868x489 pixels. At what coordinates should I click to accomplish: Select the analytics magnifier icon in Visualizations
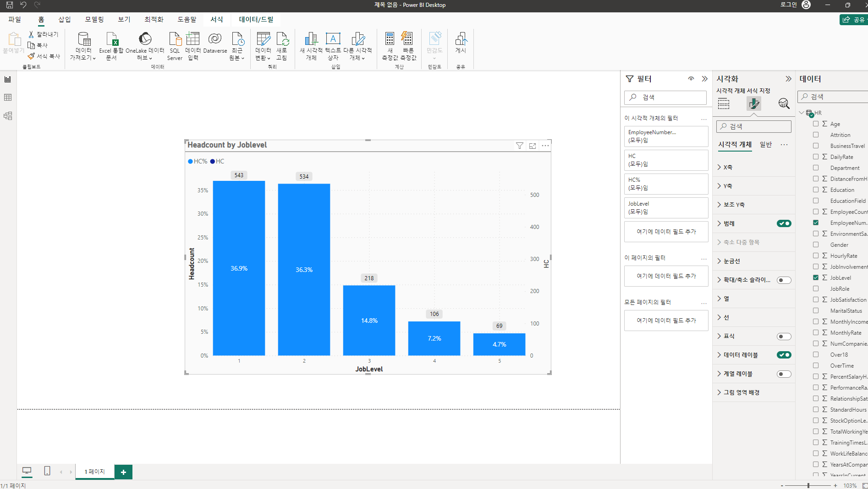(x=784, y=103)
